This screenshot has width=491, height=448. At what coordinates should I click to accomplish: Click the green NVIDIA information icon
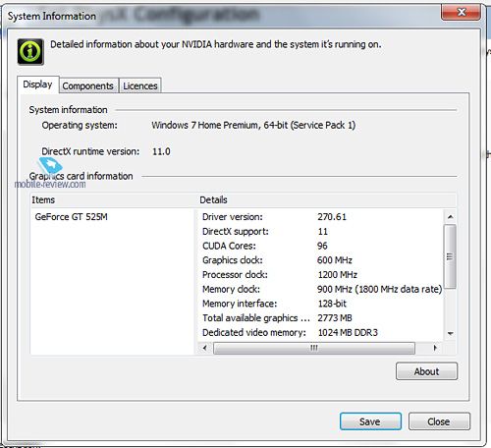30,52
